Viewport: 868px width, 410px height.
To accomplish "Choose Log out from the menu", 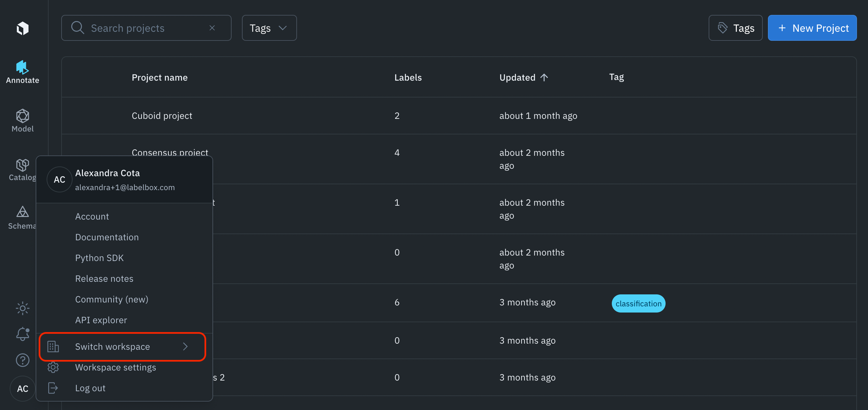I will tap(90, 388).
